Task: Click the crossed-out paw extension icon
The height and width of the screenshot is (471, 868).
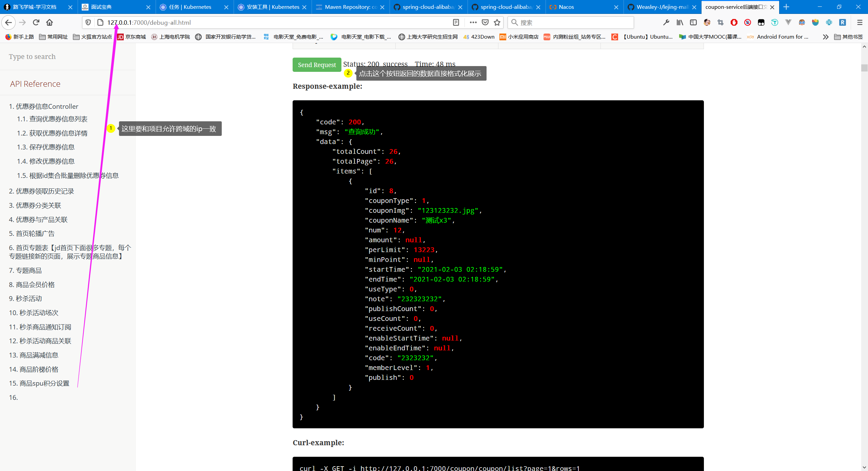Action: [748, 22]
